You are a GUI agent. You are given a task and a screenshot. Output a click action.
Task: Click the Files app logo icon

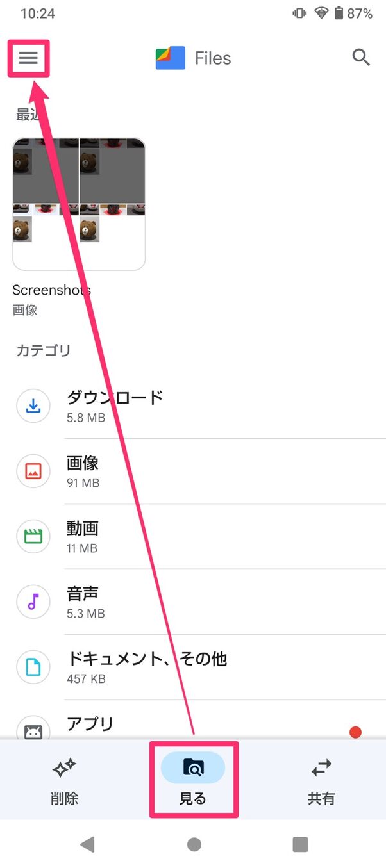[171, 58]
